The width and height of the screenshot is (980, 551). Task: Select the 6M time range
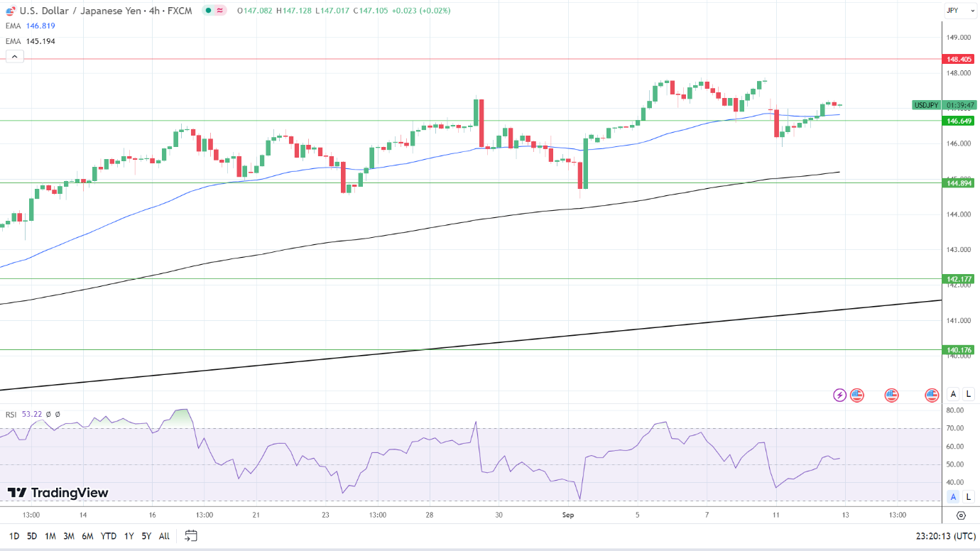tap(87, 536)
